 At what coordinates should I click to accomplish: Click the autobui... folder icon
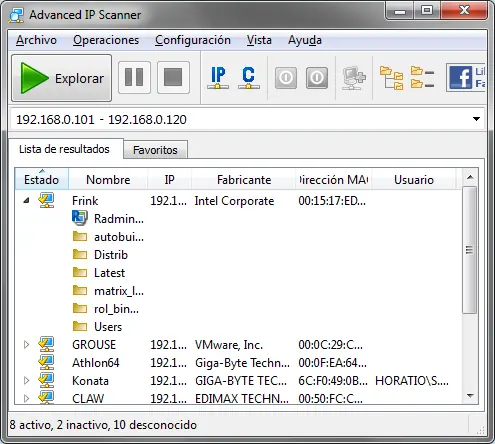tap(80, 236)
